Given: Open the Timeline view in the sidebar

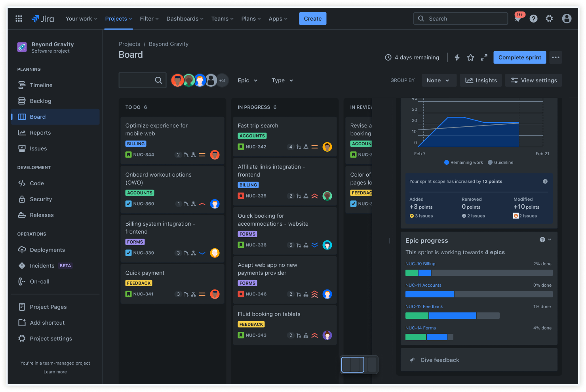Looking at the screenshot, I should [40, 85].
